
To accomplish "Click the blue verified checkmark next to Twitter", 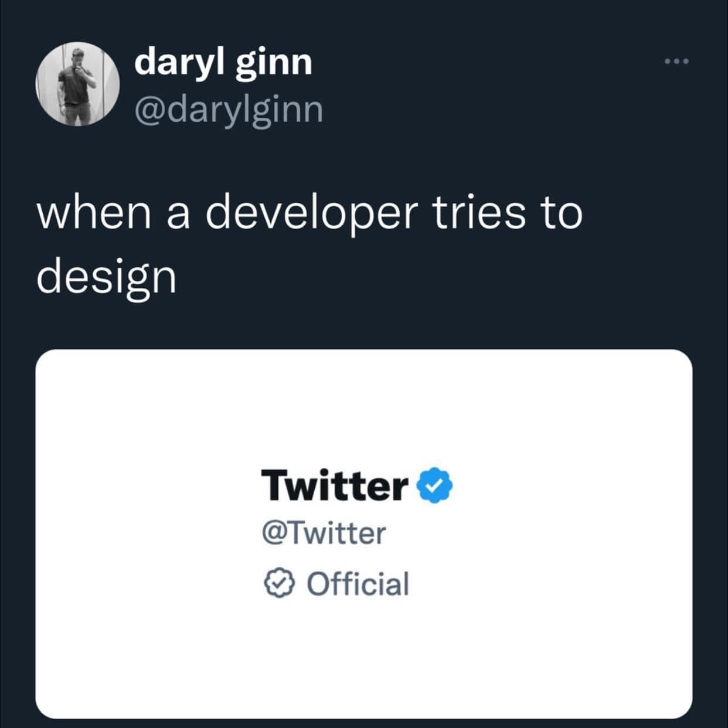I will click(433, 486).
